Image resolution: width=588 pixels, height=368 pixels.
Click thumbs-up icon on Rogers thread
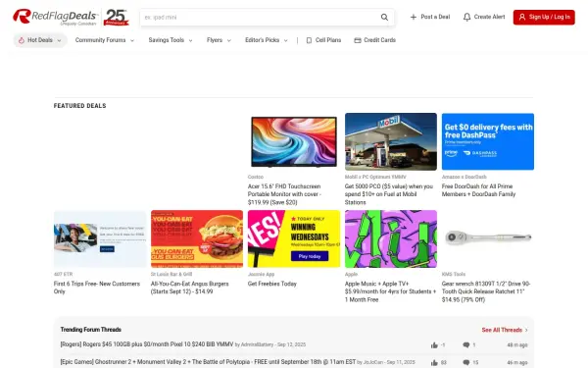click(x=434, y=345)
